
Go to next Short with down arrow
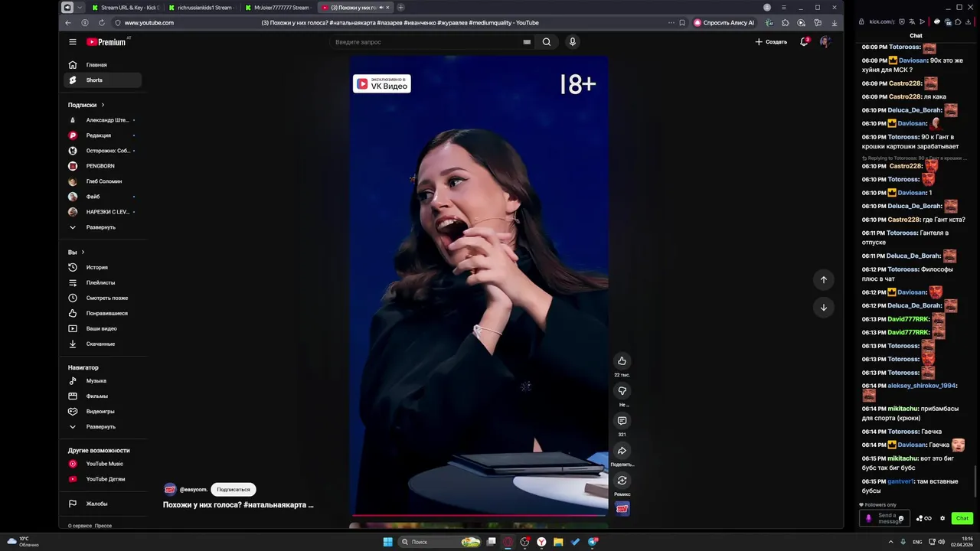pos(824,308)
